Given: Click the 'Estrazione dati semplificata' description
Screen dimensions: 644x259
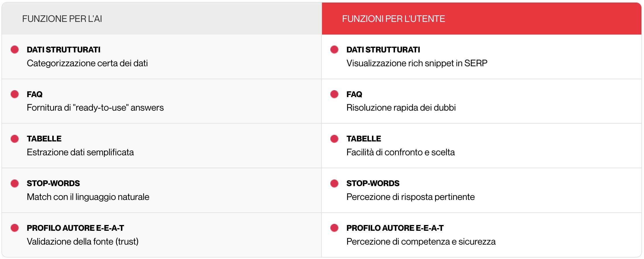Looking at the screenshot, I should pos(80,152).
